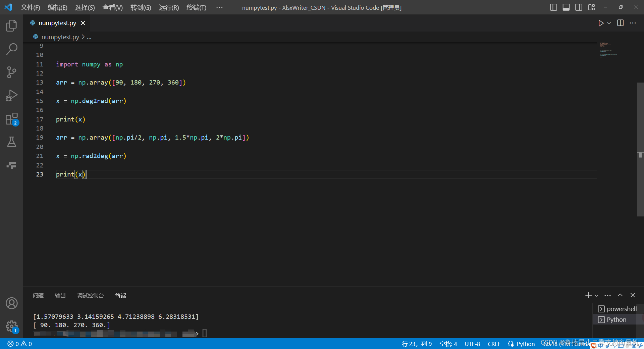Open the Search view icon

tap(11, 49)
